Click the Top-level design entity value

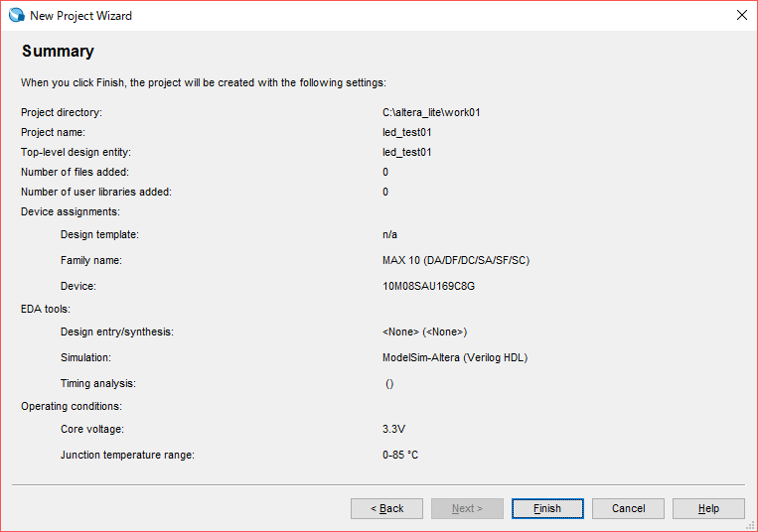[x=407, y=152]
